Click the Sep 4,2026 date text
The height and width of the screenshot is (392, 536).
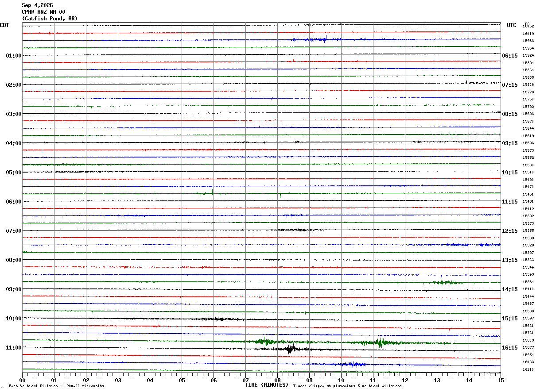point(37,5)
